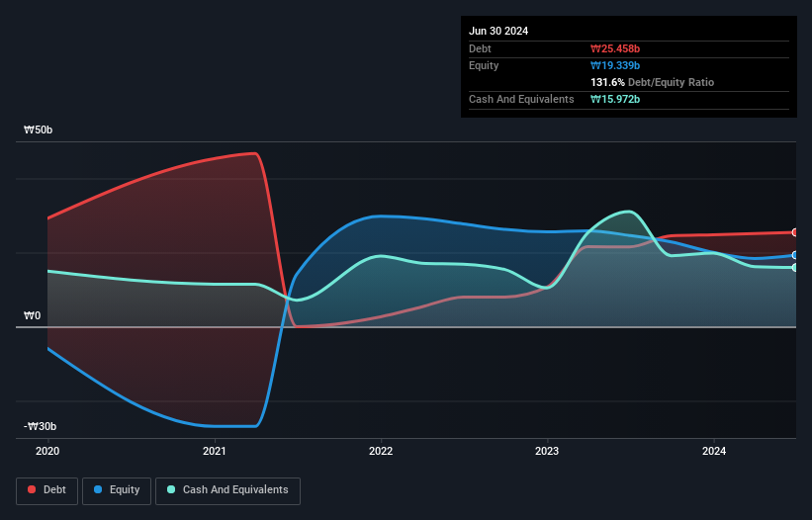Image resolution: width=812 pixels, height=520 pixels.
Task: Click Cash And Equivalents label in tooltip
Action: coord(521,99)
